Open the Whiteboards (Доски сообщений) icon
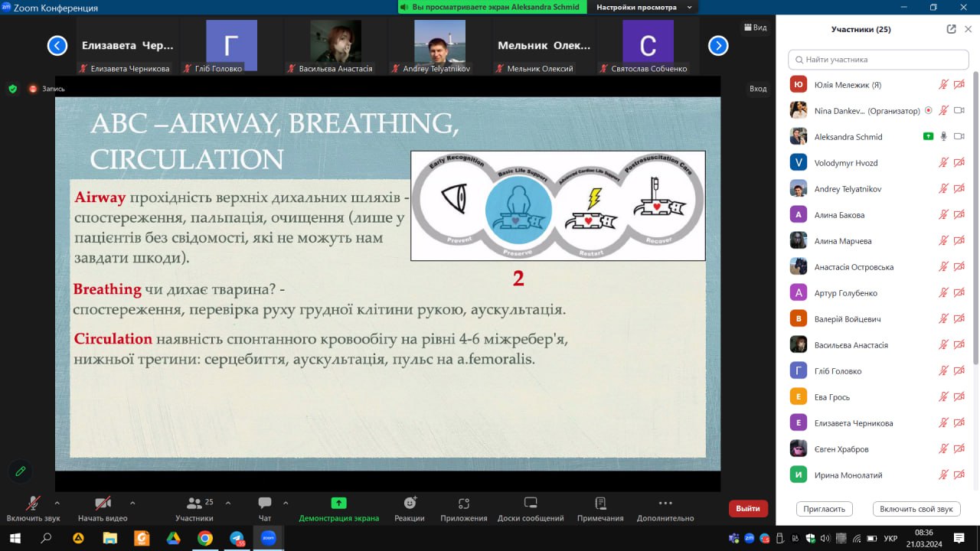Image resolution: width=980 pixels, height=551 pixels. tap(531, 504)
